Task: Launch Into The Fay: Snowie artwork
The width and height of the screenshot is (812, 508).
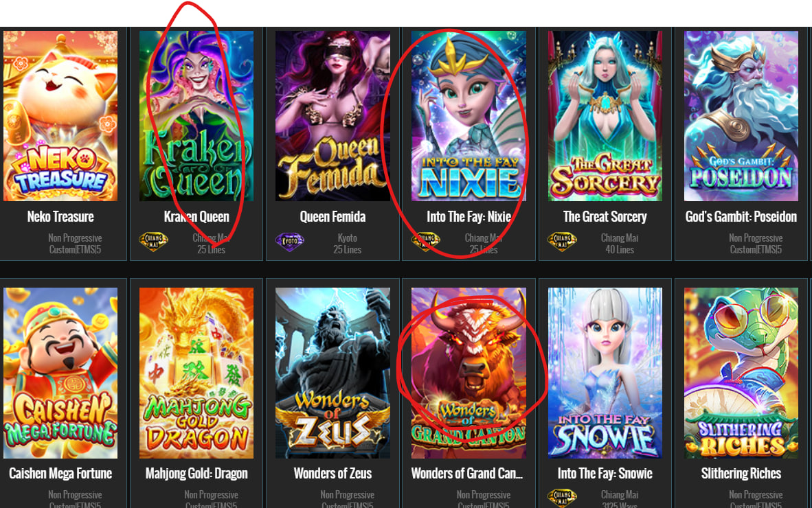Action: [x=605, y=373]
